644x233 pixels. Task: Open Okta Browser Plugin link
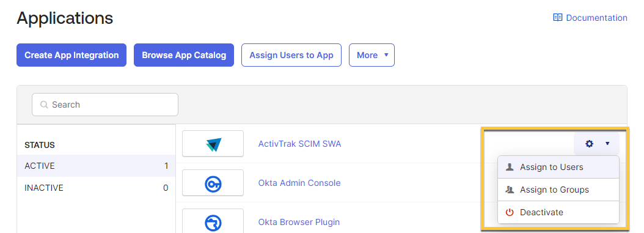tap(299, 223)
